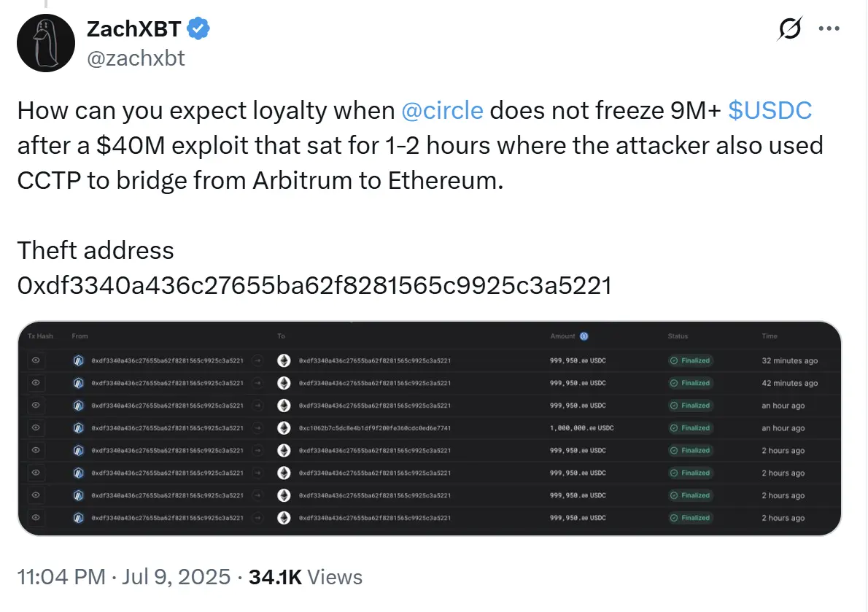
Task: Open the post options menu via ellipsis
Action: click(829, 28)
